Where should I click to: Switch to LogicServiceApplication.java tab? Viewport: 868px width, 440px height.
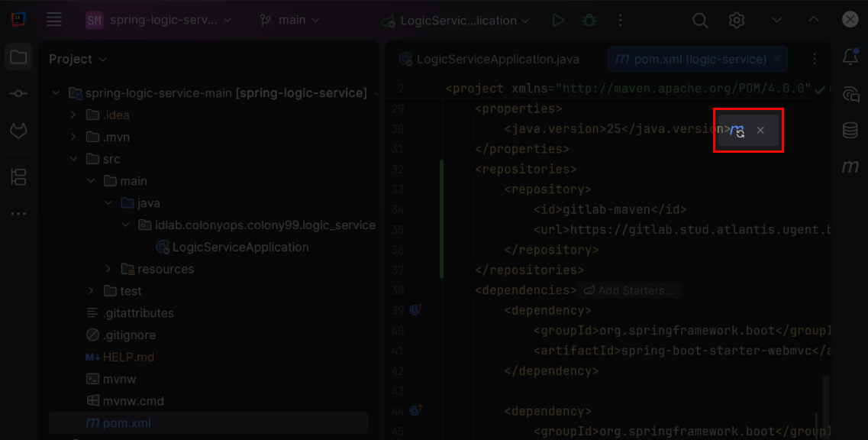489,60
